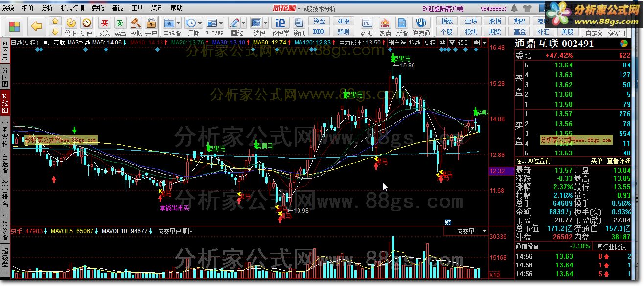The image size is (644, 286).
Task: Expand the 自选股 dropdown arrow
Action: (x=179, y=22)
